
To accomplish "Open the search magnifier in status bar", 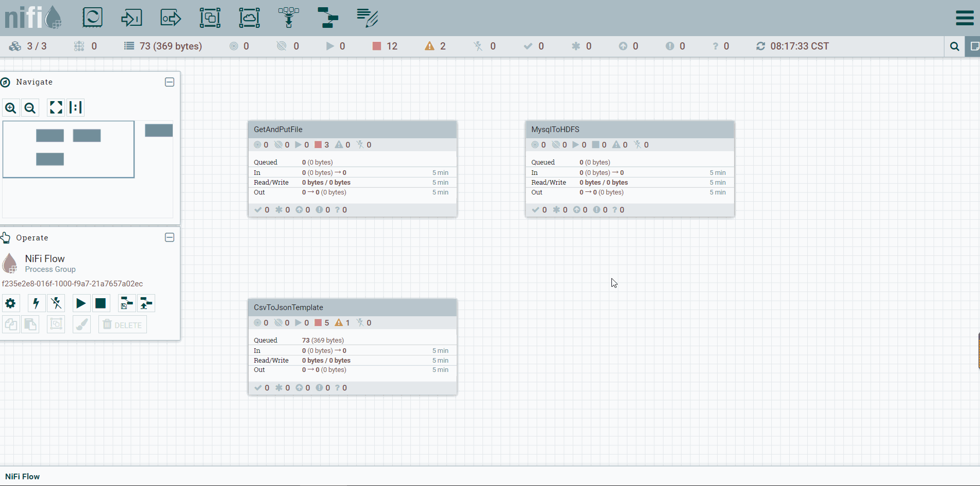I will (955, 46).
